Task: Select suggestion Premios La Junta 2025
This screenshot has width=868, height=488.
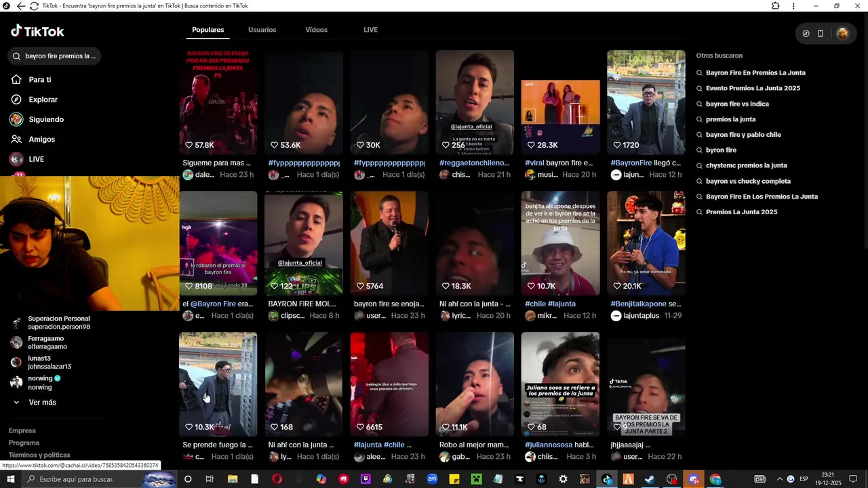Action: pyautogui.click(x=741, y=212)
